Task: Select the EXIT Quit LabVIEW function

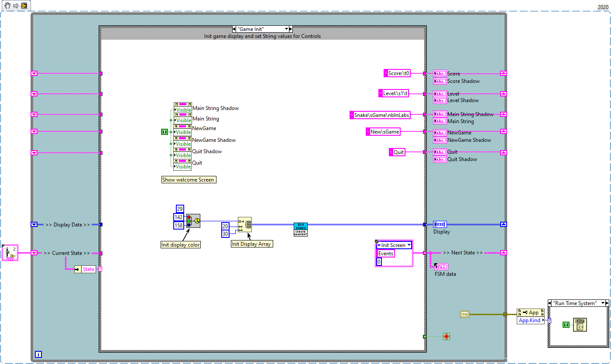Action: pos(580,324)
